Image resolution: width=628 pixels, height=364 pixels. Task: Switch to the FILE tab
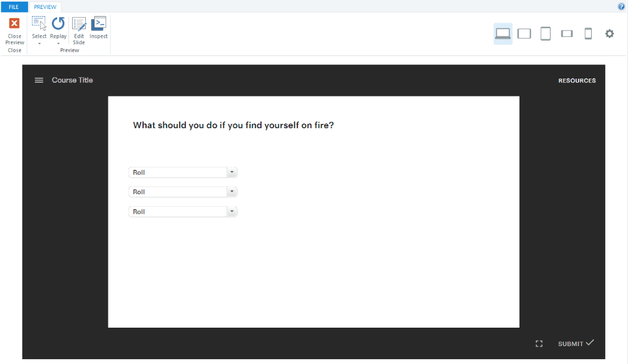(x=13, y=7)
